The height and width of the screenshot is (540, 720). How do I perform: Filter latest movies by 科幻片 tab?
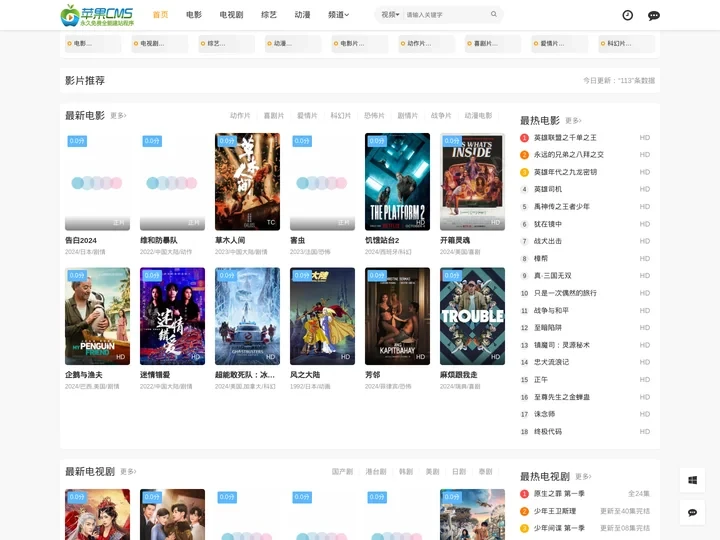(341, 116)
